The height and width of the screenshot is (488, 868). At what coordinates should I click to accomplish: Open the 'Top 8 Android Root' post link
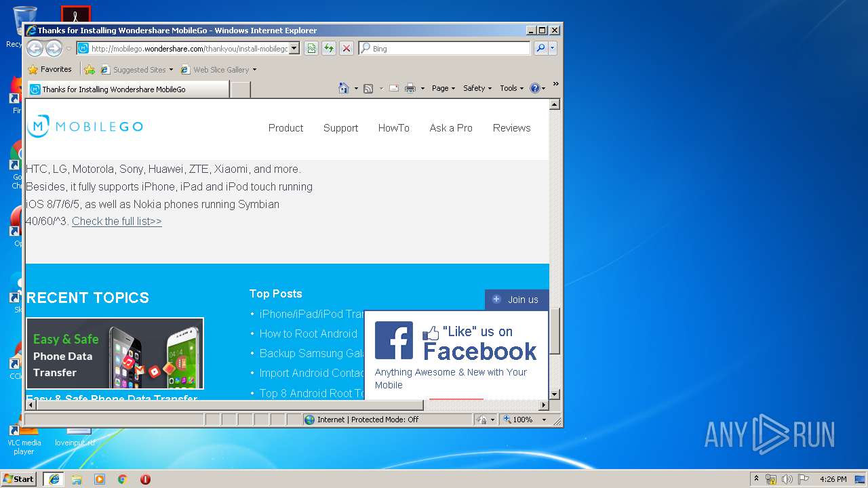tap(312, 393)
